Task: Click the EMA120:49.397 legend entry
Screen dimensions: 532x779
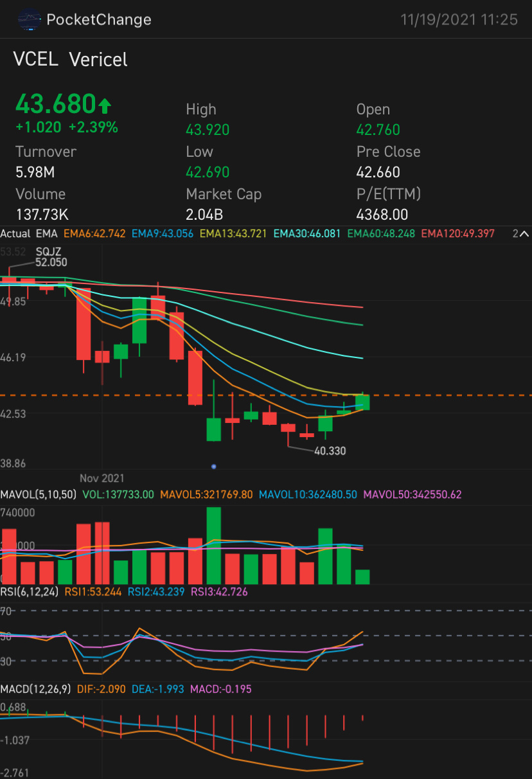Action: click(x=457, y=234)
